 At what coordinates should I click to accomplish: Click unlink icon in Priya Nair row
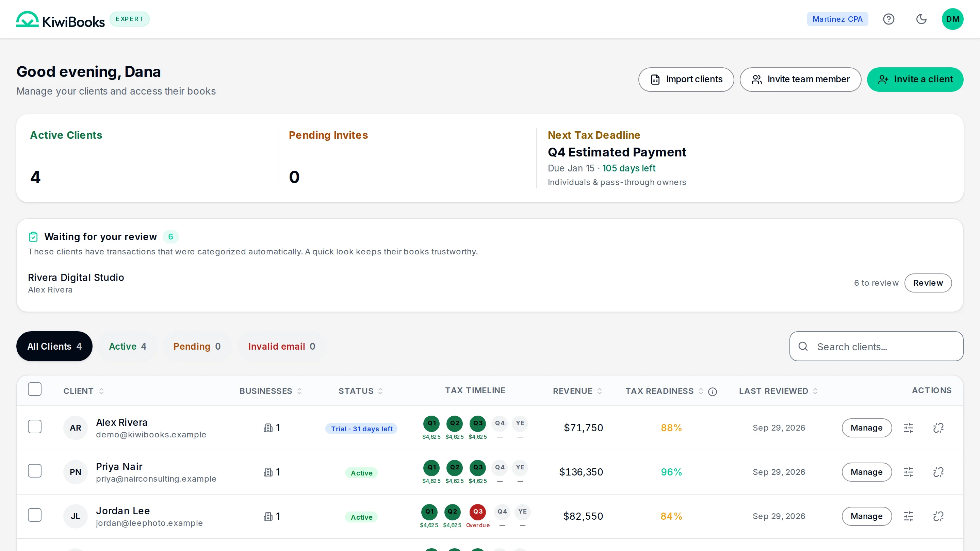coord(938,472)
